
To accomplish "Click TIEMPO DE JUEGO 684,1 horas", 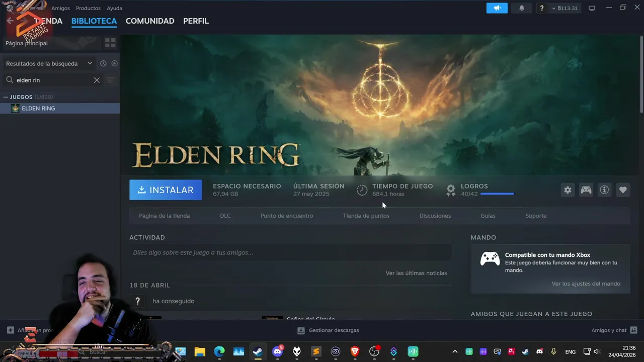I will (403, 190).
